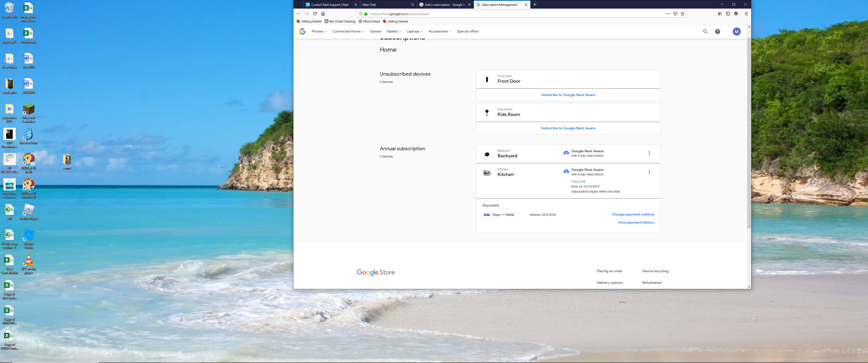
Task: Open Backyard subscription three-dot menu
Action: [x=649, y=153]
